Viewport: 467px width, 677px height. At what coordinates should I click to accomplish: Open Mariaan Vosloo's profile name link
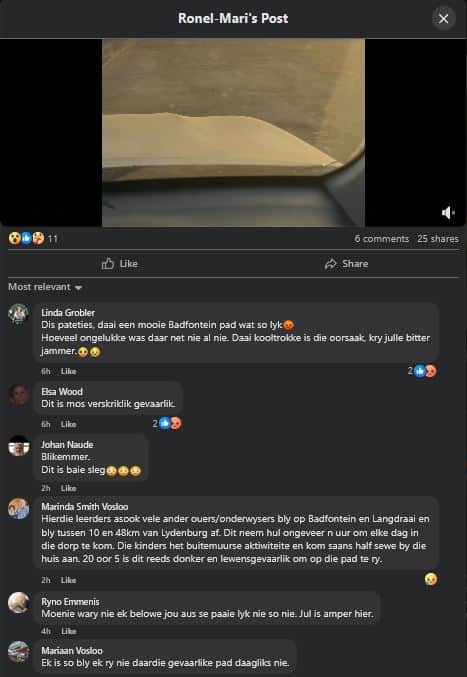(72, 650)
